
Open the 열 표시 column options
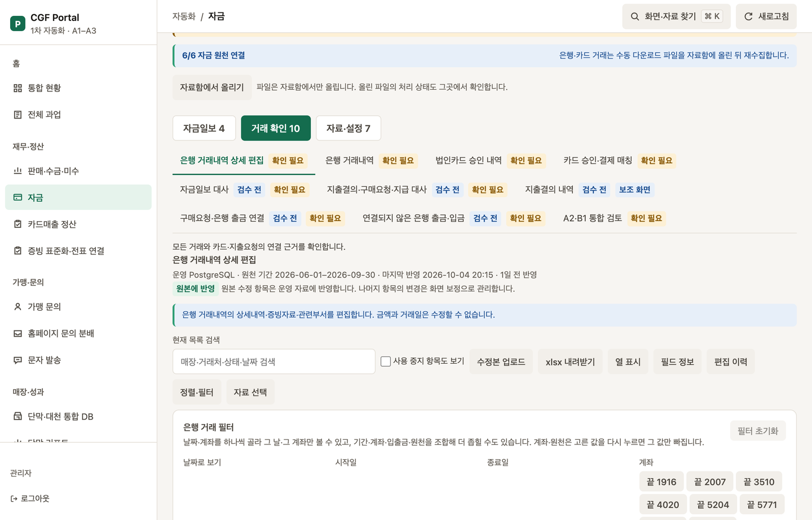628,362
